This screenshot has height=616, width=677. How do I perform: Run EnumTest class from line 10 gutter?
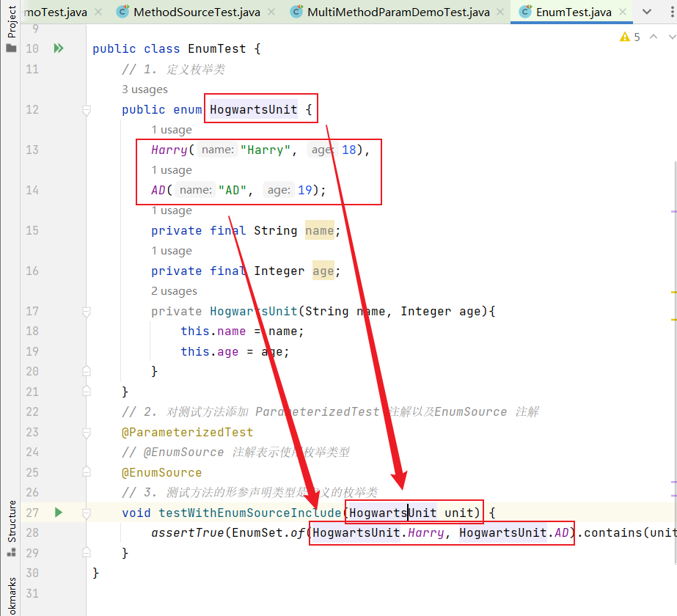pos(59,48)
